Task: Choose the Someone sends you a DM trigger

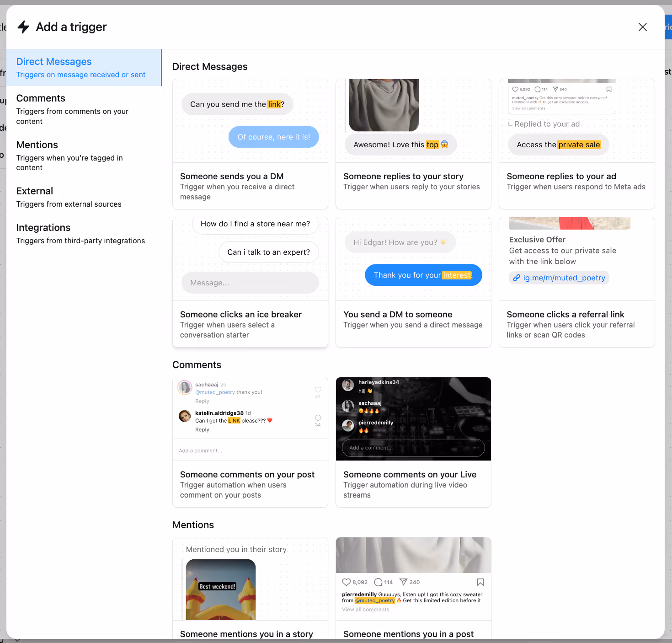Action: 250,144
